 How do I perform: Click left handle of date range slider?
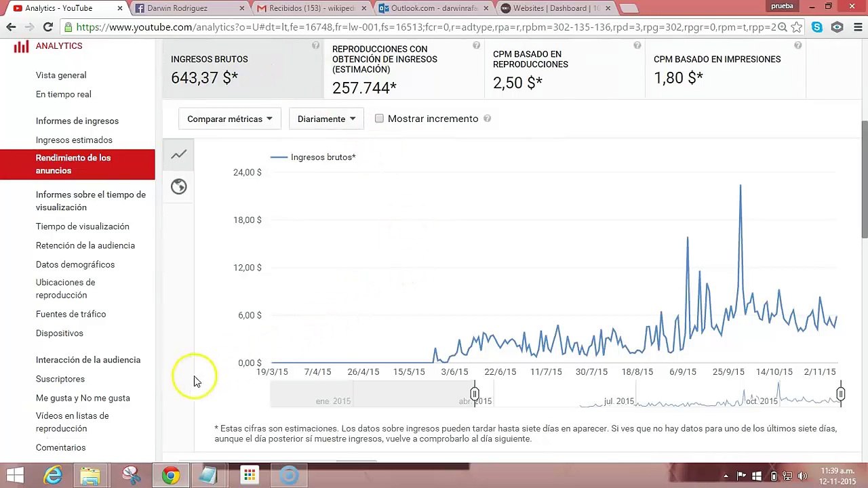[475, 394]
